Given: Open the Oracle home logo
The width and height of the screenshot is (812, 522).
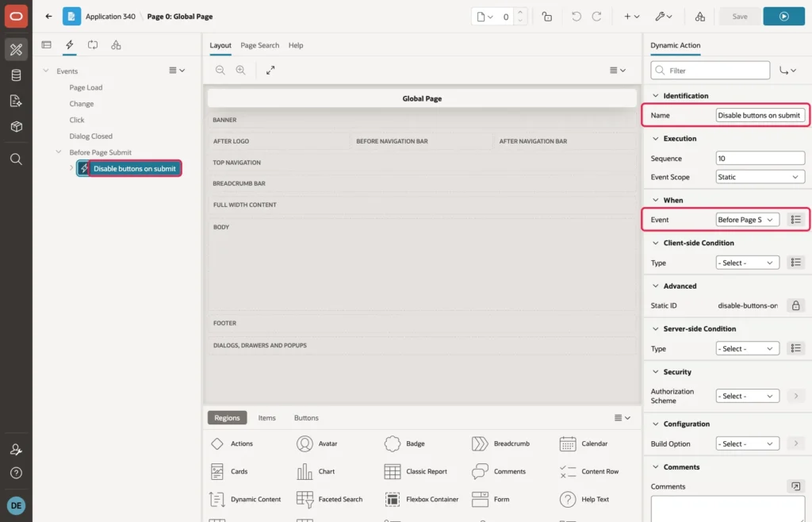Looking at the screenshot, I should (16, 17).
